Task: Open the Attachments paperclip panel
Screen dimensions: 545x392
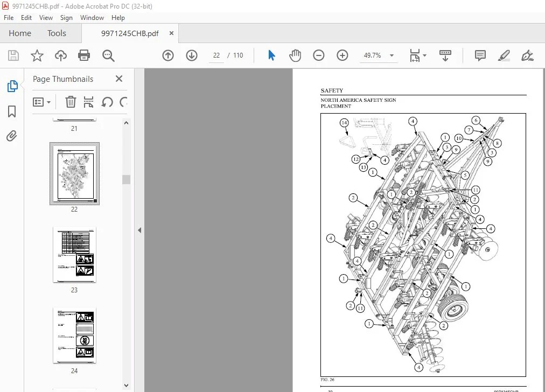Action: [x=11, y=136]
